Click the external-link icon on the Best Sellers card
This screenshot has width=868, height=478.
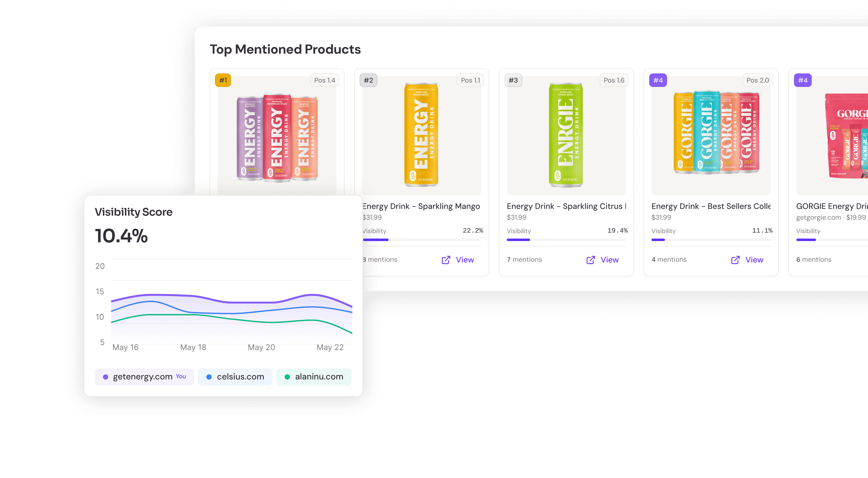pyautogui.click(x=735, y=260)
